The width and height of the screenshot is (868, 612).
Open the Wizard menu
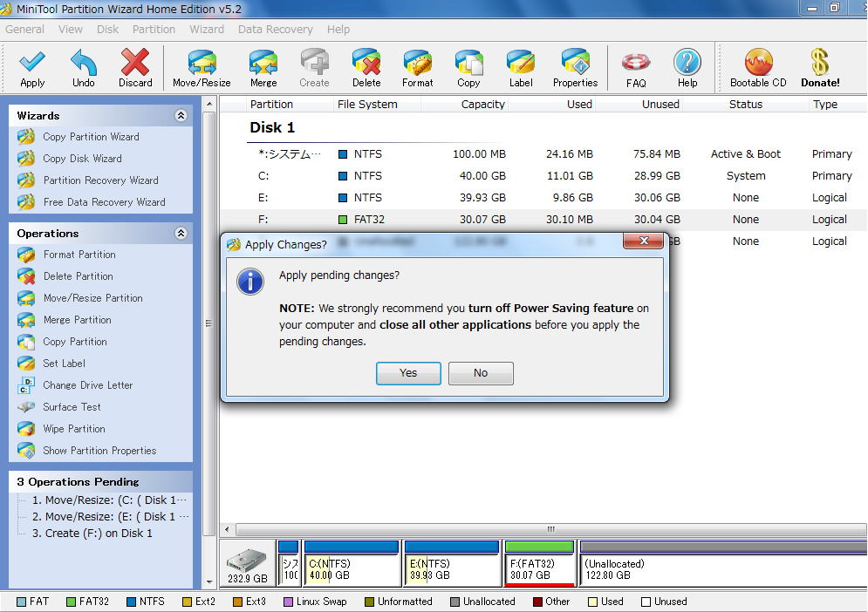207,30
